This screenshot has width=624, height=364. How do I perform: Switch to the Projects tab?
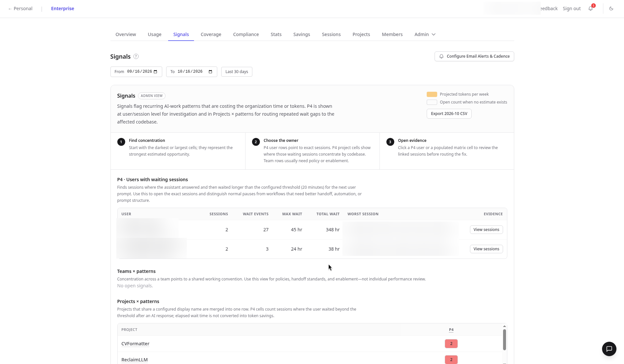pos(361,34)
